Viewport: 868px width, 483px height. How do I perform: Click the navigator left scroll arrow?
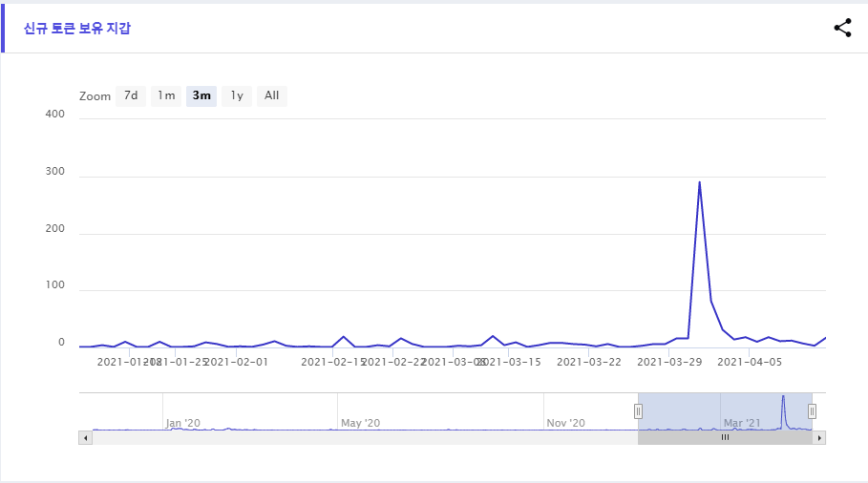pyautogui.click(x=85, y=437)
